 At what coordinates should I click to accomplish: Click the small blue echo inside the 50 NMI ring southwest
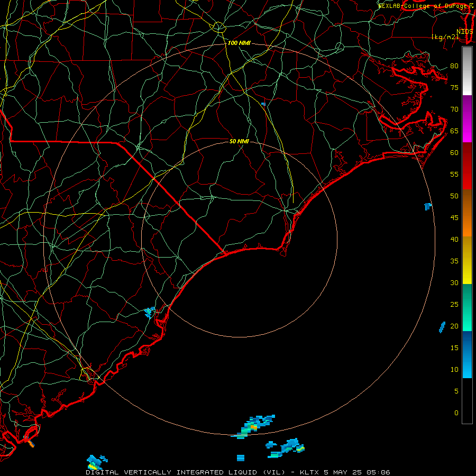[150, 312]
